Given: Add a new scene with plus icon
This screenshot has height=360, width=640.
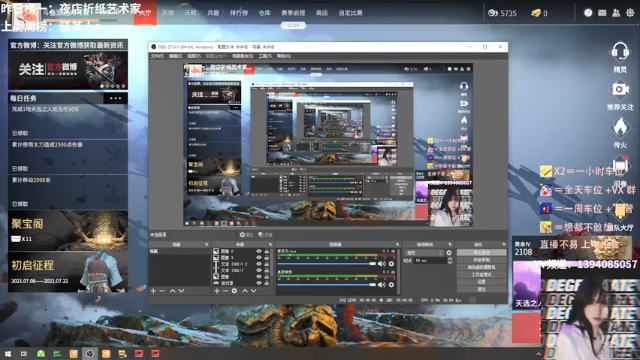Looking at the screenshot, I should (x=153, y=291).
